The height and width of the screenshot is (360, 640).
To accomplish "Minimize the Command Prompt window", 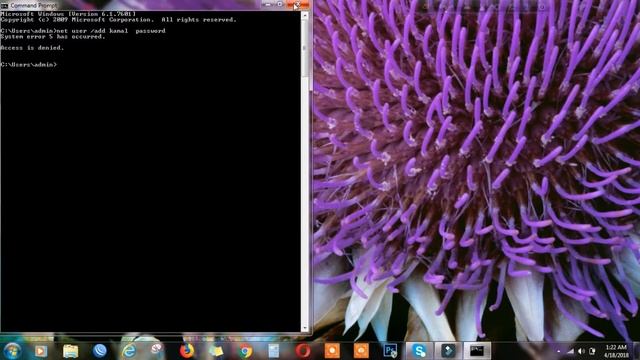I will (268, 5).
